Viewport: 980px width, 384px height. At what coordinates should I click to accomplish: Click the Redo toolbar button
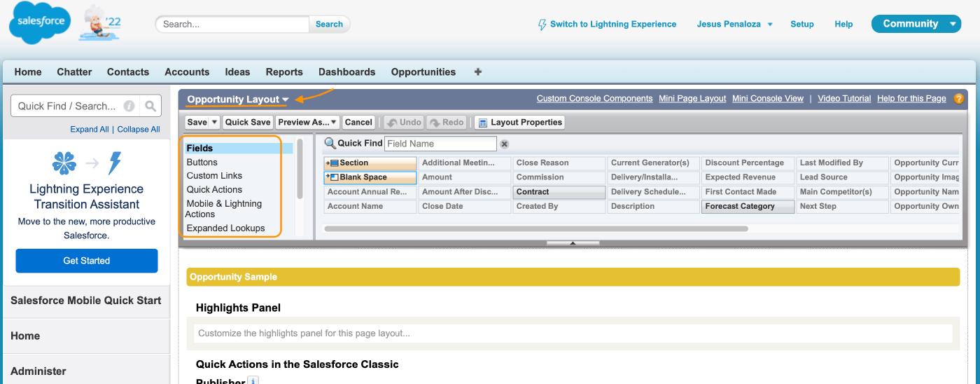point(447,123)
